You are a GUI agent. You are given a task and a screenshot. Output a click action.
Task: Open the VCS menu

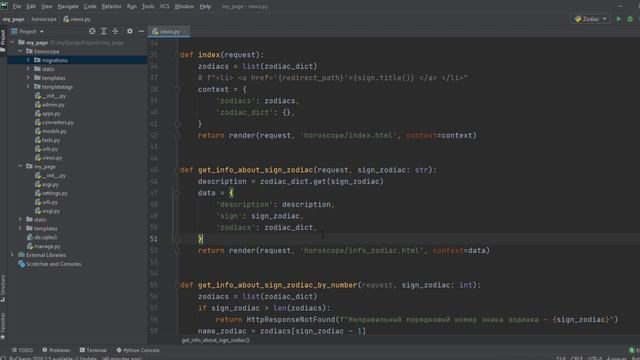coord(164,7)
